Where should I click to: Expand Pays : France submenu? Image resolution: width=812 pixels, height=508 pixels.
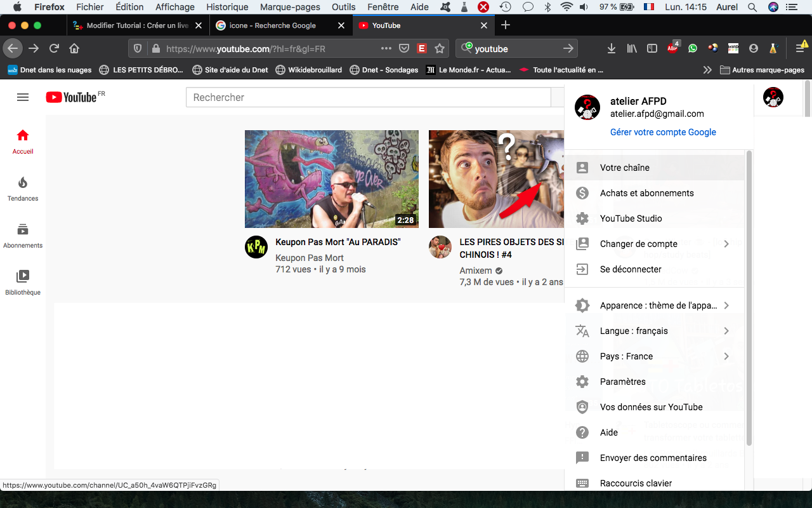(x=726, y=356)
